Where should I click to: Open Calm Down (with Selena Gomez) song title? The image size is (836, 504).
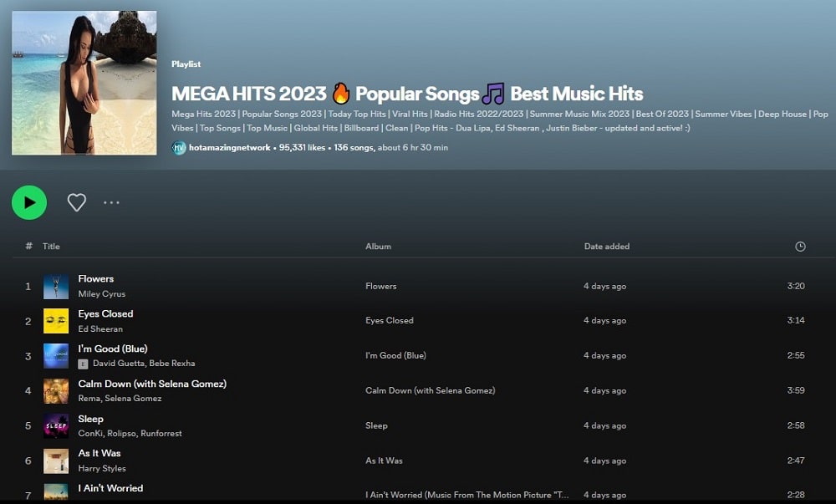pos(152,384)
